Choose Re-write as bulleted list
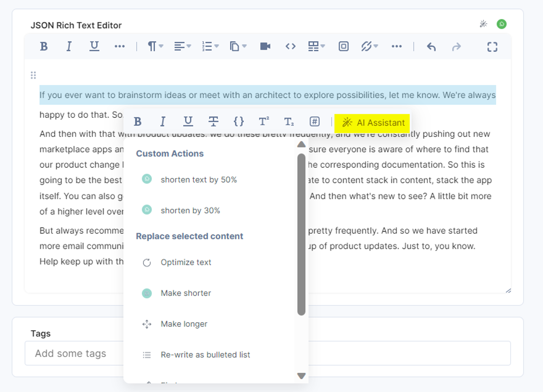Screen dimensions: 543x392 pyautogui.click(x=205, y=355)
